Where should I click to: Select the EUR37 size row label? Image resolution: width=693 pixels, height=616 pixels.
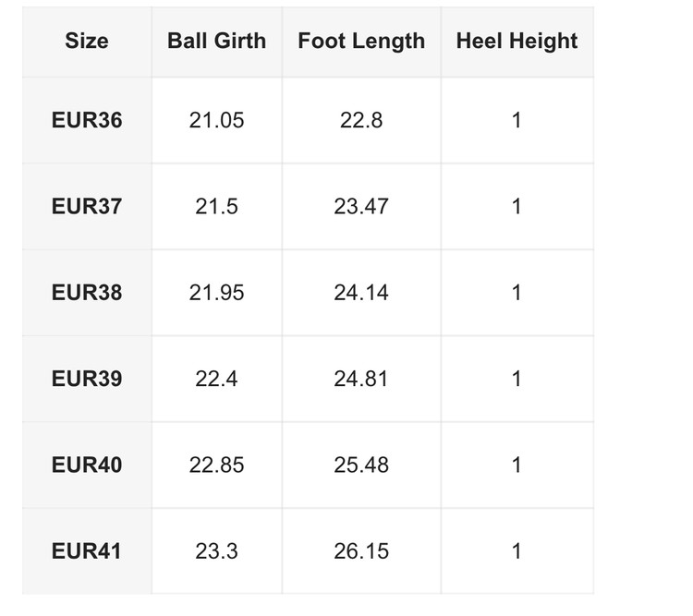(x=87, y=206)
